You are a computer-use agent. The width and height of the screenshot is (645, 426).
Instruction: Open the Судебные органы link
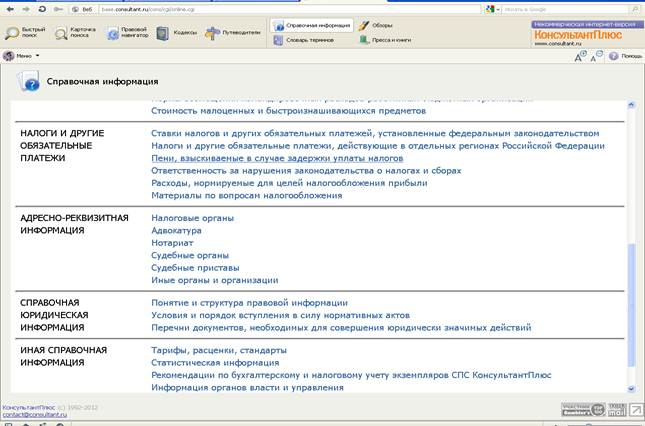(190, 255)
